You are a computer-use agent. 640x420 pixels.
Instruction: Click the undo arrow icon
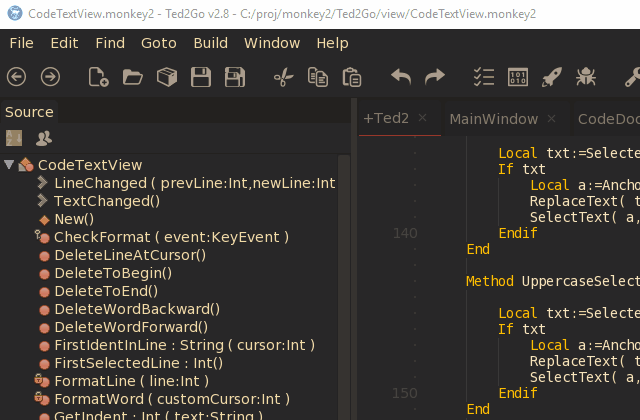click(x=401, y=77)
